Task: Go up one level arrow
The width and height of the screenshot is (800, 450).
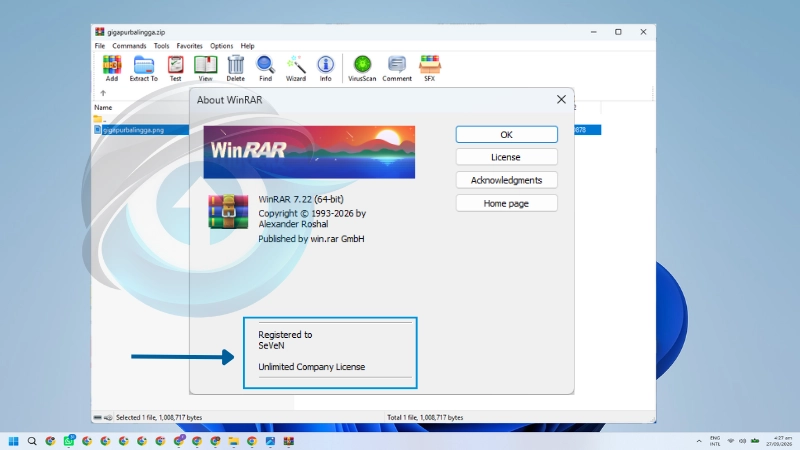Action: (x=103, y=93)
